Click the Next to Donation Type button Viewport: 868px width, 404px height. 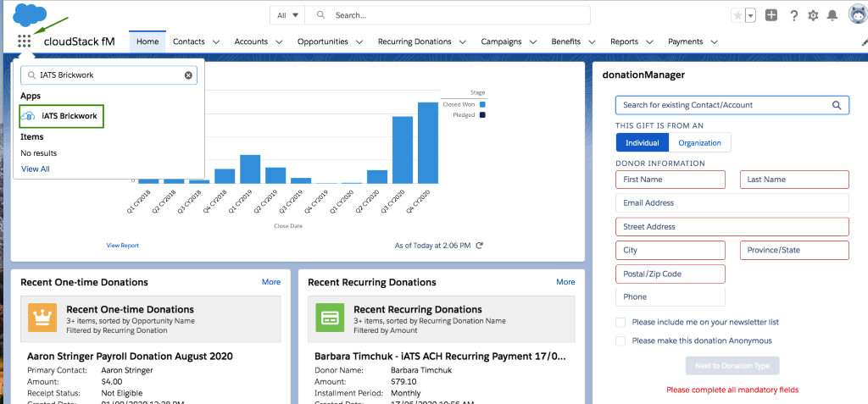point(732,366)
